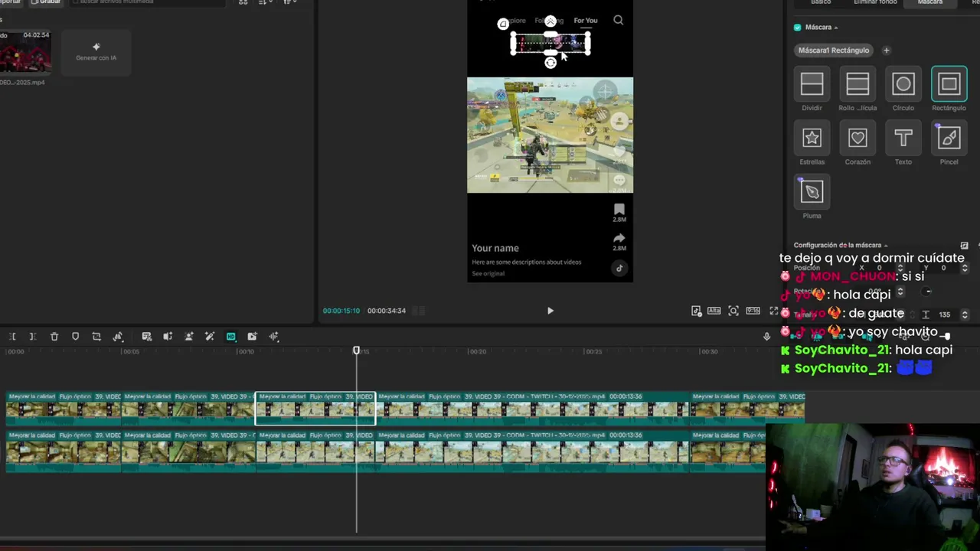The image size is (980, 551).
Task: Open the audio enhance waveform tool
Action: (x=273, y=337)
